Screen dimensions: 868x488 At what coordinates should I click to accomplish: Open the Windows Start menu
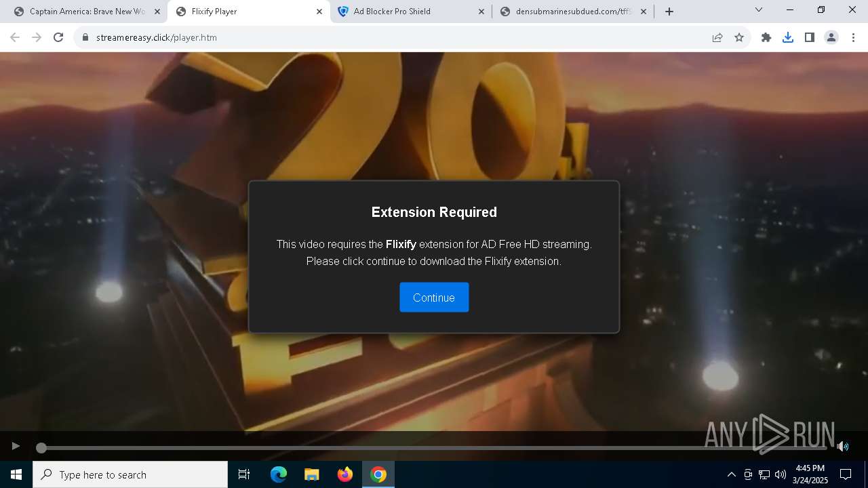[16, 474]
